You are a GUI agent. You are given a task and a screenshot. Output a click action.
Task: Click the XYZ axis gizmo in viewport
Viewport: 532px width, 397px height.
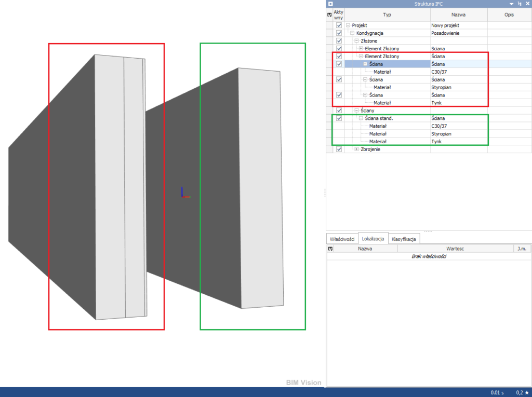tap(184, 193)
